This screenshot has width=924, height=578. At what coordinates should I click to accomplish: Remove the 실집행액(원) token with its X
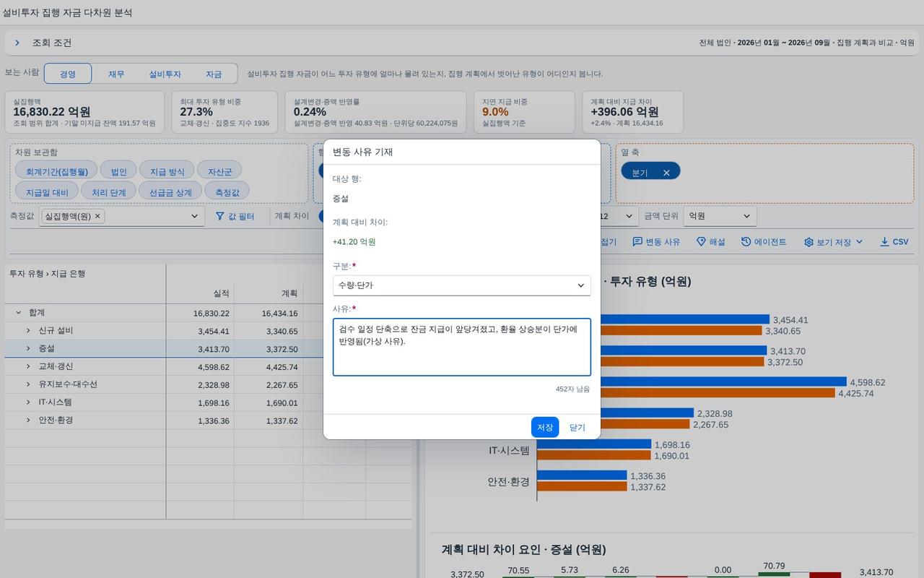pos(97,216)
